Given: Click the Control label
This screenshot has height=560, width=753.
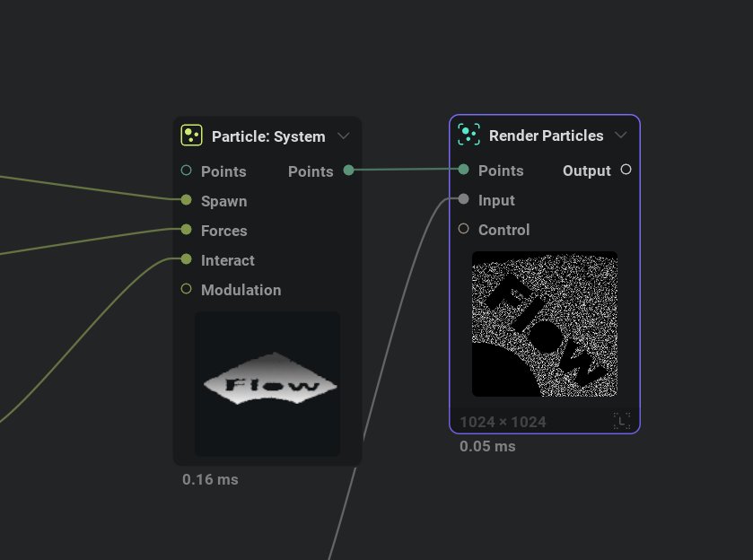Looking at the screenshot, I should coord(503,230).
